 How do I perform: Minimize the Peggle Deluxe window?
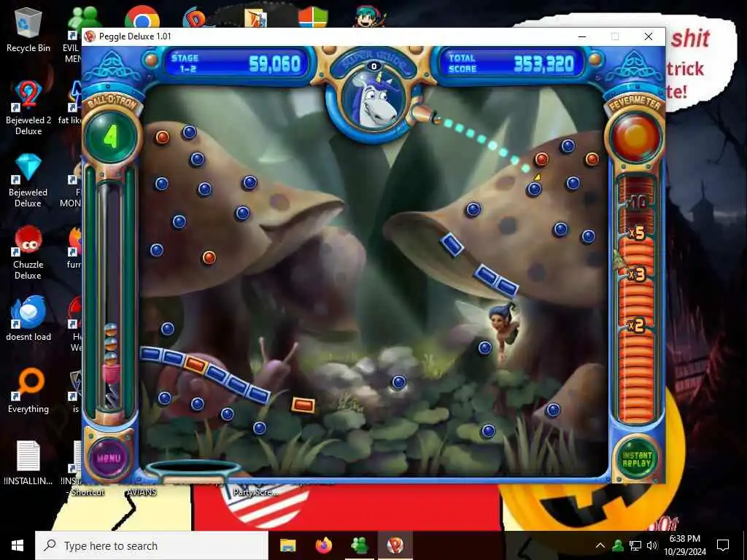pos(582,36)
